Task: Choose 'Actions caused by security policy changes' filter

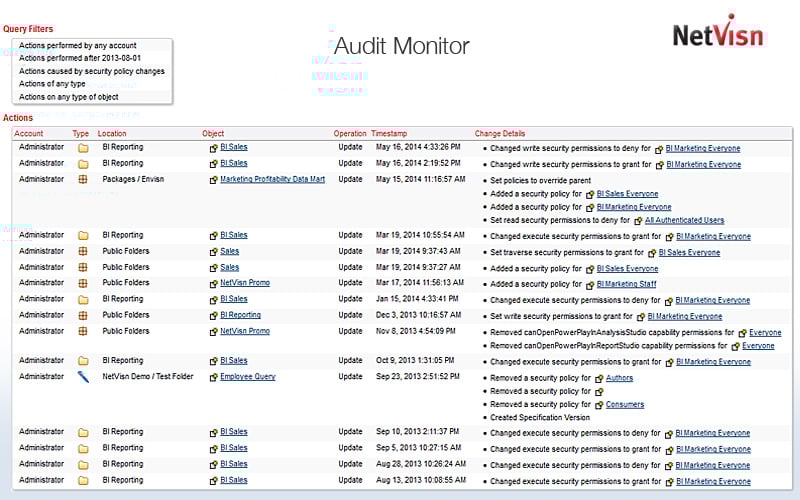Action: click(92, 72)
